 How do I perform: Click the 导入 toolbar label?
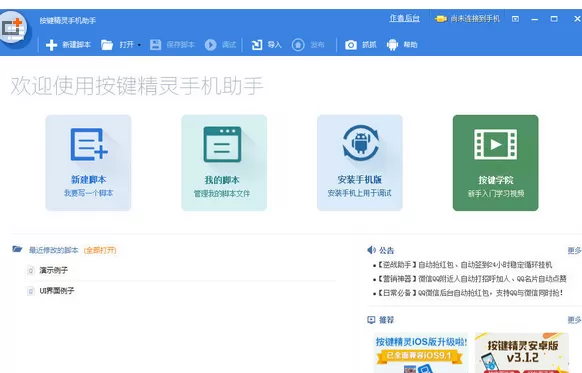[x=275, y=45]
